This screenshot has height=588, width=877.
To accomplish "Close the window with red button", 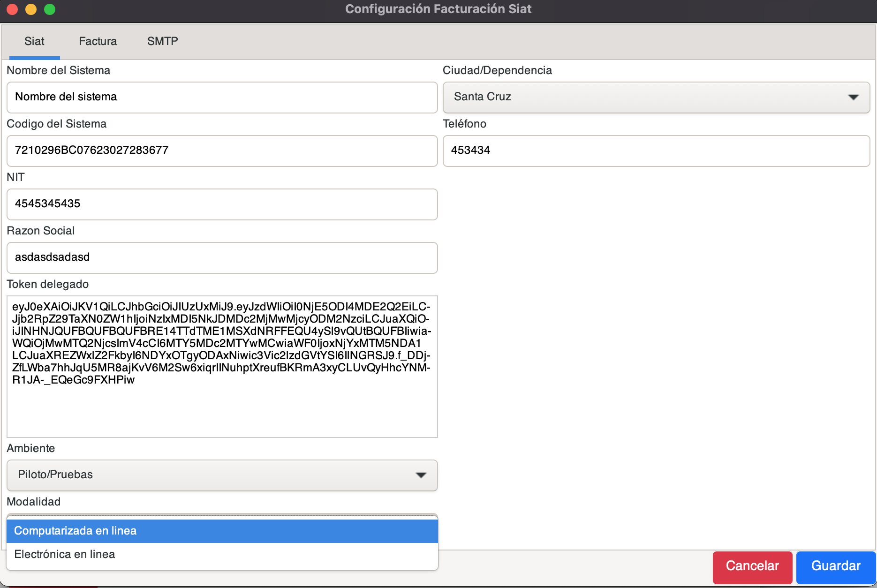I will coord(12,9).
